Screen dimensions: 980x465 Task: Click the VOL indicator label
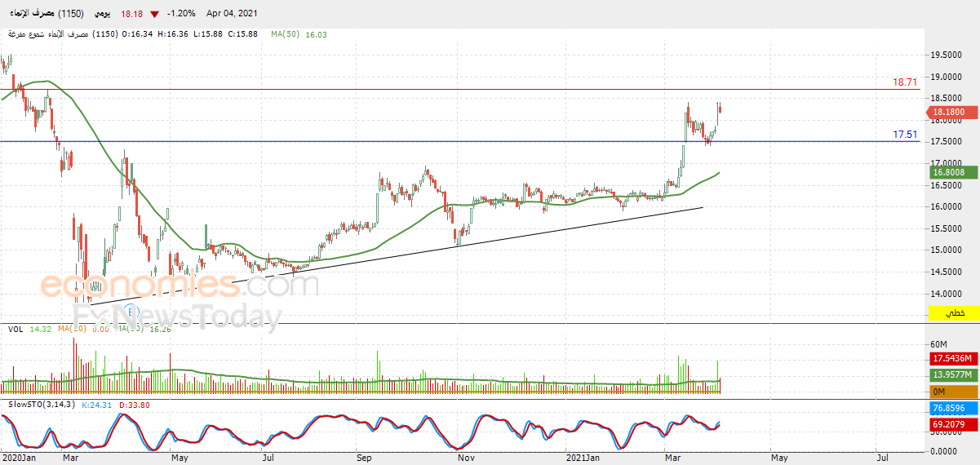[x=15, y=329]
